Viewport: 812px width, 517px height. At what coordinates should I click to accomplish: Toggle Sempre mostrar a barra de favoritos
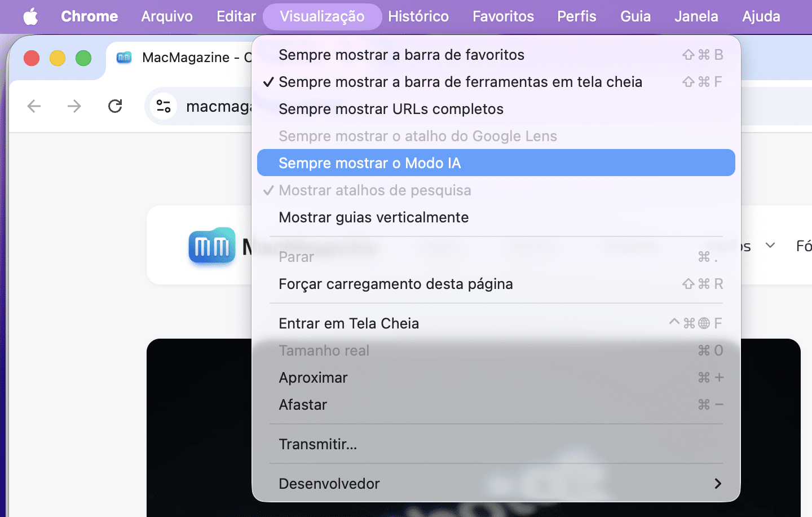(496, 55)
